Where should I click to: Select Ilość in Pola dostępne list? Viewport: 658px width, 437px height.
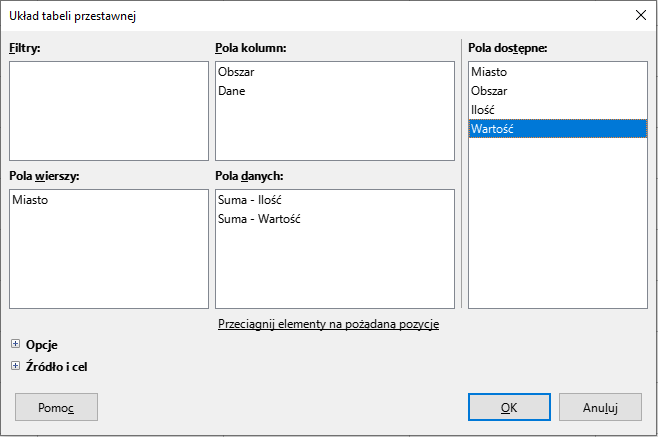484,110
